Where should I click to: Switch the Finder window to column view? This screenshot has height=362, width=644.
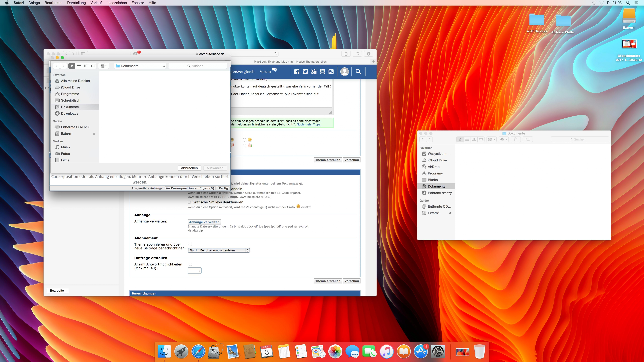click(x=474, y=139)
